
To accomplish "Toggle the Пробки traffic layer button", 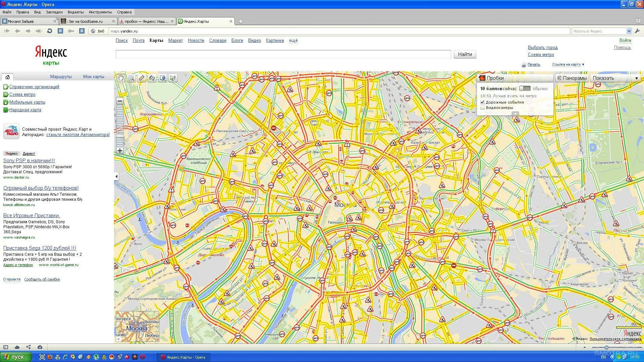I will (x=515, y=78).
